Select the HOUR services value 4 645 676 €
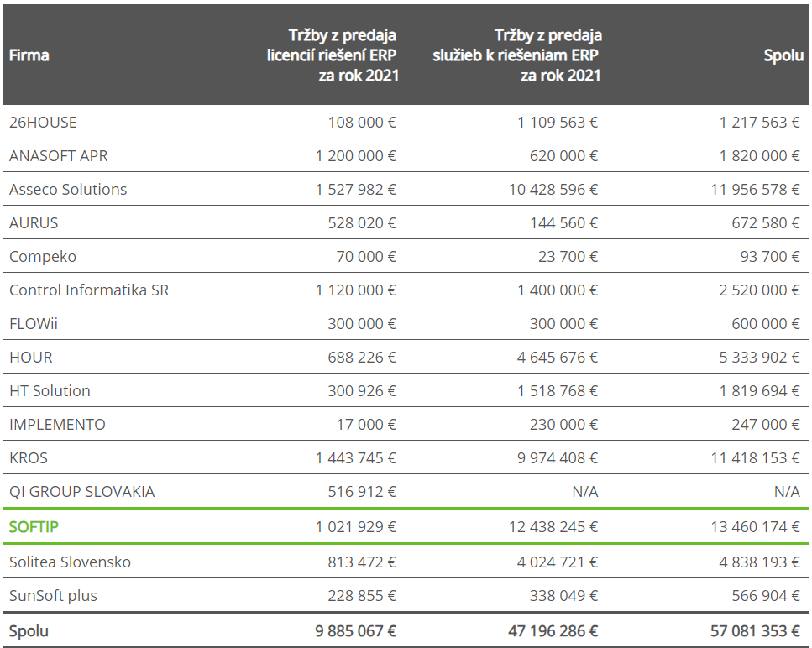This screenshot has width=812, height=648. 558,357
